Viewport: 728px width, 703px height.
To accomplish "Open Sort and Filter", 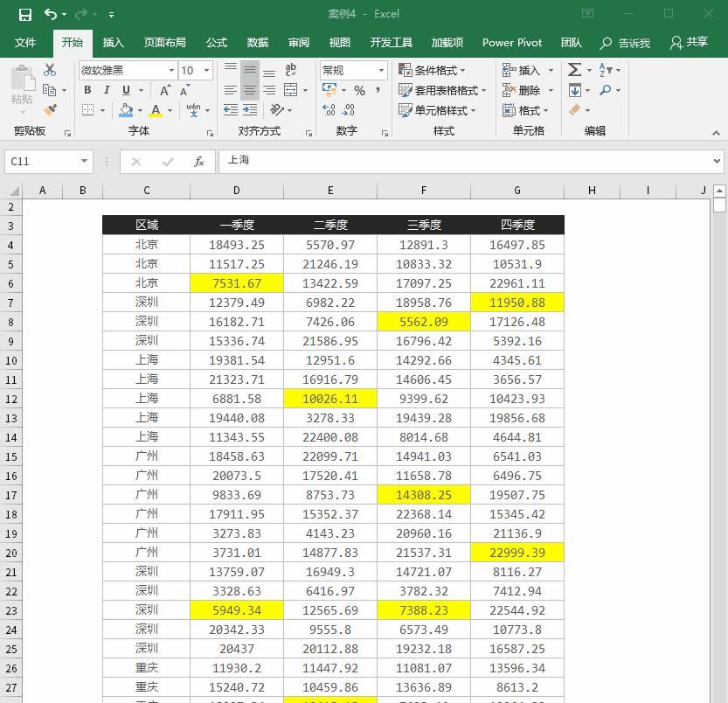I will tap(610, 70).
